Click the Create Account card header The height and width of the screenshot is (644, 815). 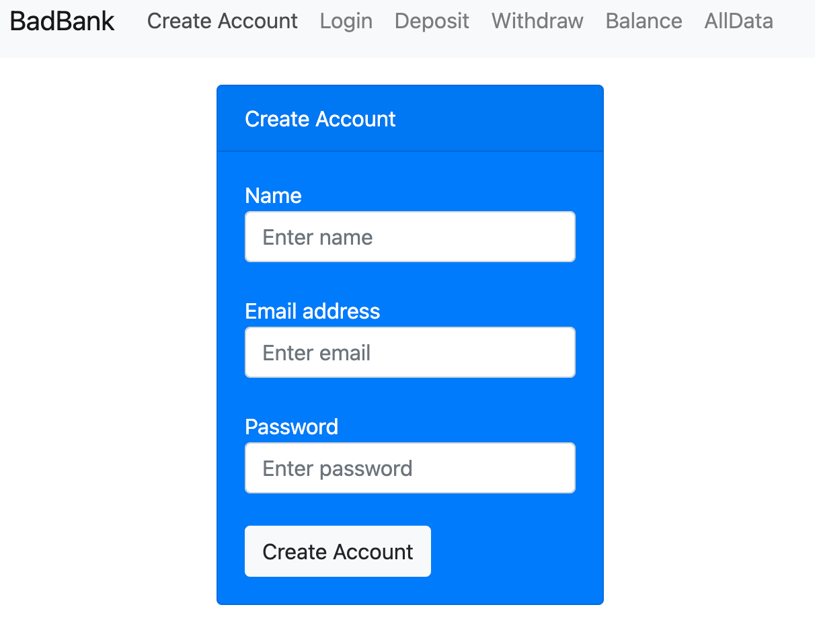320,118
